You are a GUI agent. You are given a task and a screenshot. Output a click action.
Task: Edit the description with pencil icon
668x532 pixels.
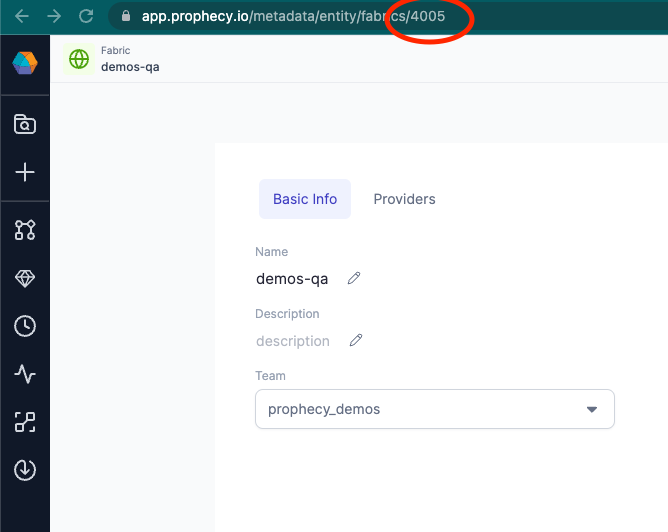[356, 340]
